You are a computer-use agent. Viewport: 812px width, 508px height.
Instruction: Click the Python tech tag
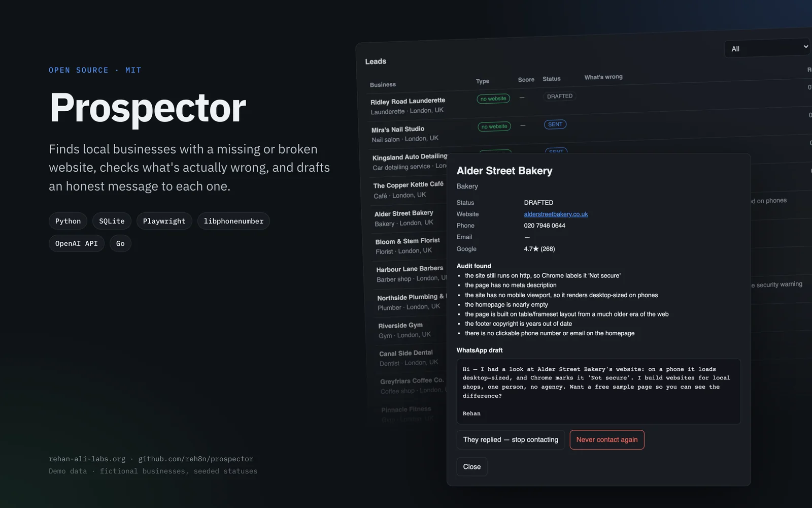tap(68, 221)
